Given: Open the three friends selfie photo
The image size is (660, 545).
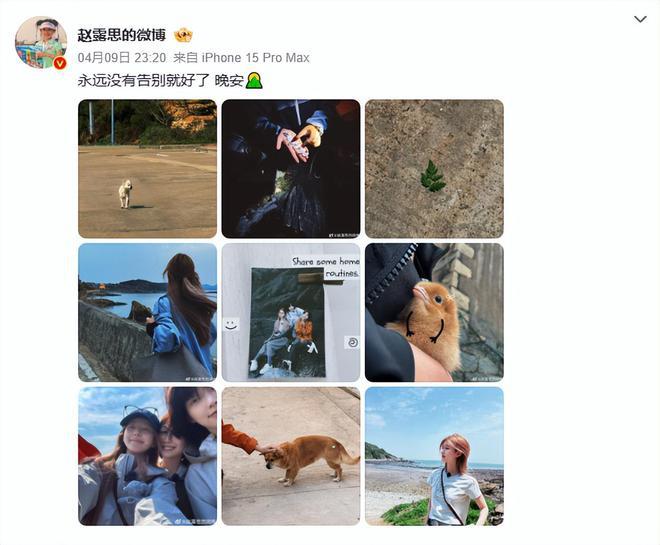Looking at the screenshot, I should (x=147, y=456).
